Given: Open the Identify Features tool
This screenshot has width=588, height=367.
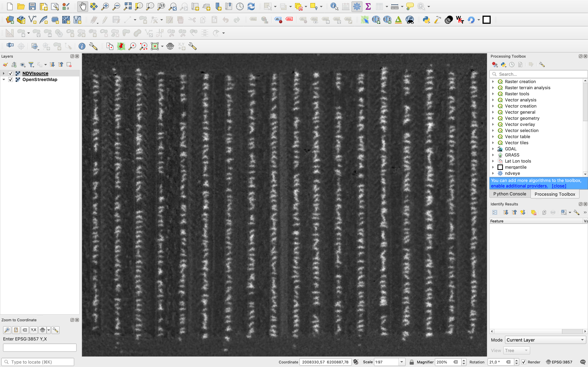Looking at the screenshot, I should (334, 7).
